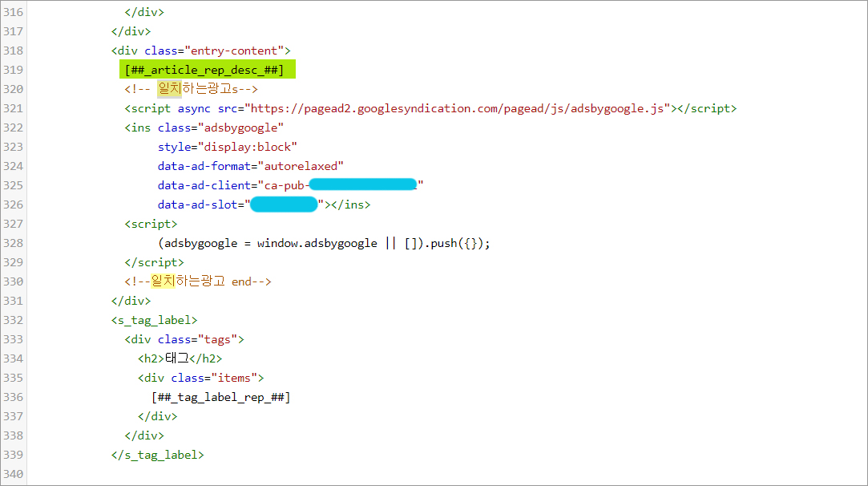The width and height of the screenshot is (868, 486).
Task: Click the data-ad-client ca-pub attribute line
Action: (x=291, y=185)
